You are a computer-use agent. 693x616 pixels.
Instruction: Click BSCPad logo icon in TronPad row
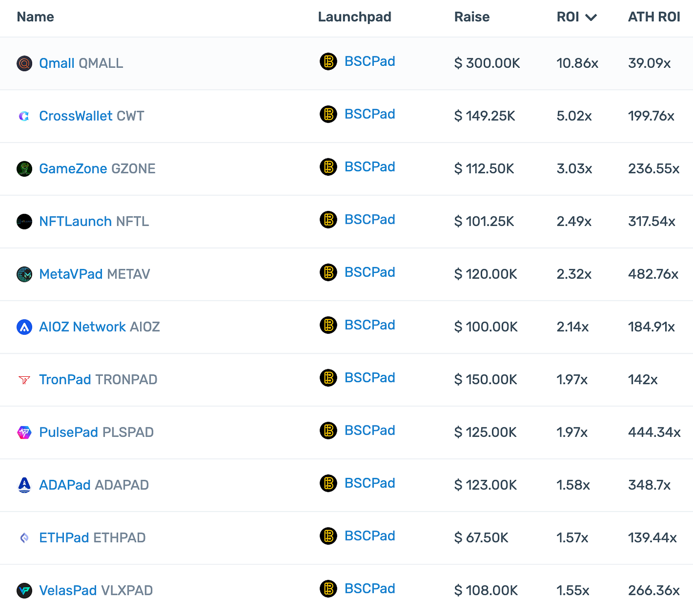click(x=328, y=378)
